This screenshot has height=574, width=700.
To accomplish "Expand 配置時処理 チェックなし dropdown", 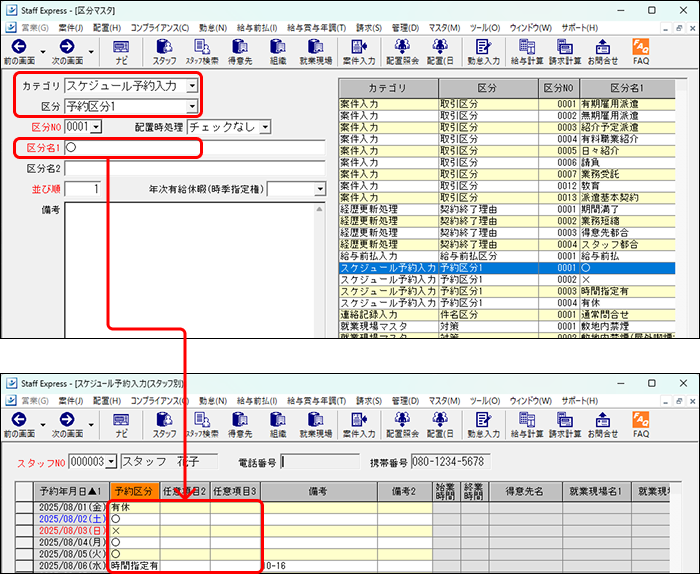I will click(x=265, y=127).
